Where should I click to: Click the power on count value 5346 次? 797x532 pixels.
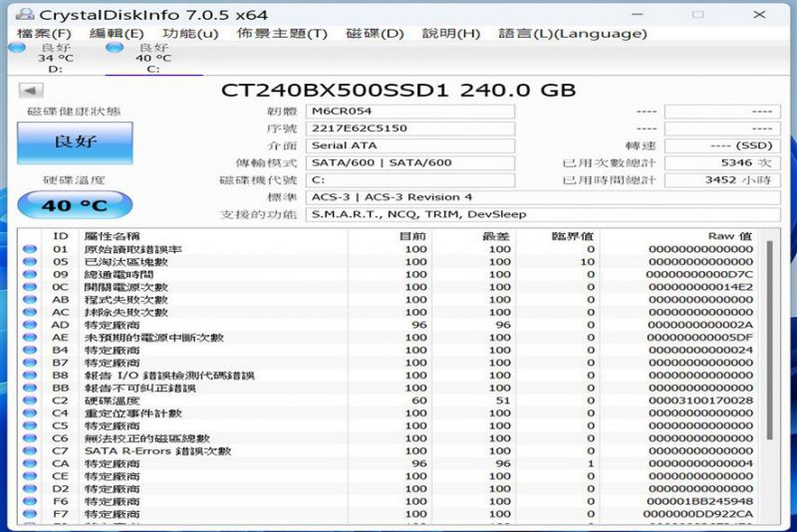click(722, 163)
